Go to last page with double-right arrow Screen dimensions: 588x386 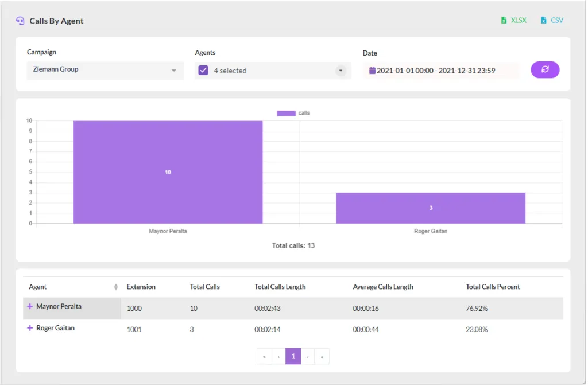tap(322, 357)
